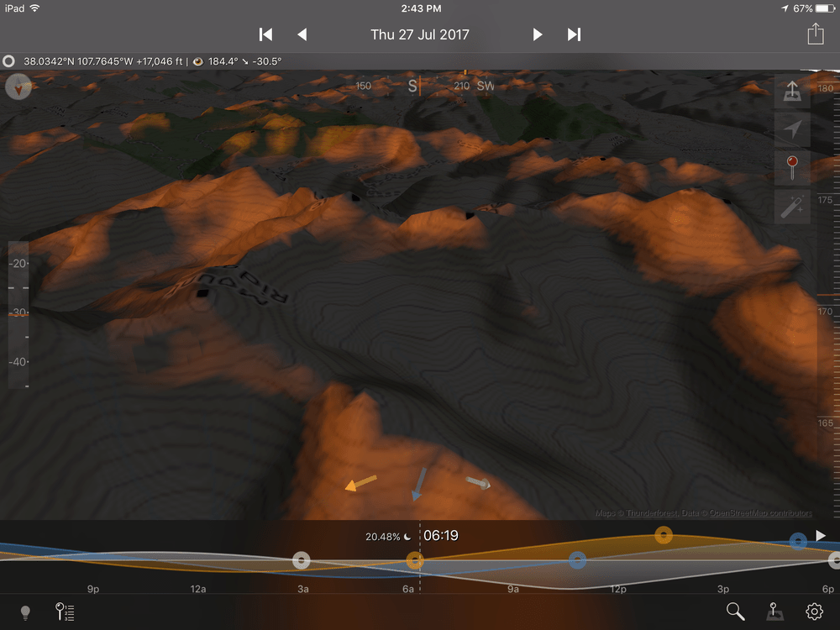
Task: Tap the date Thu 27 Jul 2017
Action: pyautogui.click(x=420, y=34)
